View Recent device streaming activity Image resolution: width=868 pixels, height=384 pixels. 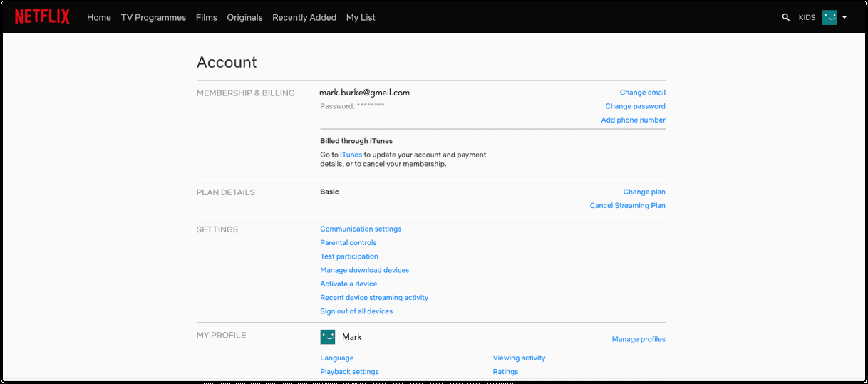coord(374,297)
